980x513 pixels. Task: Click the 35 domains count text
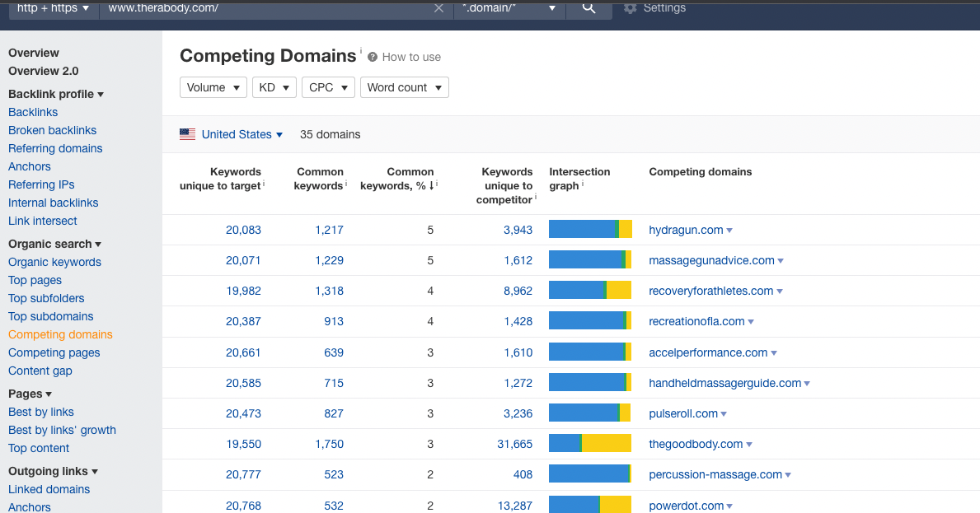point(330,134)
